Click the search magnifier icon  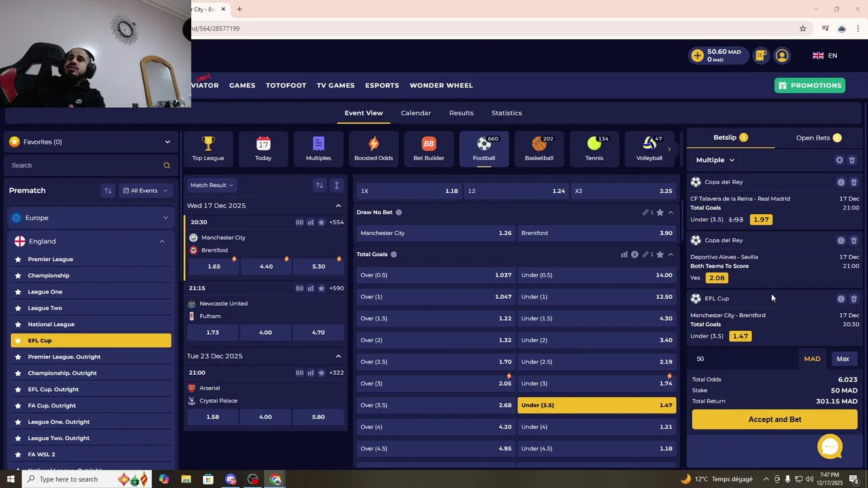pyautogui.click(x=167, y=165)
